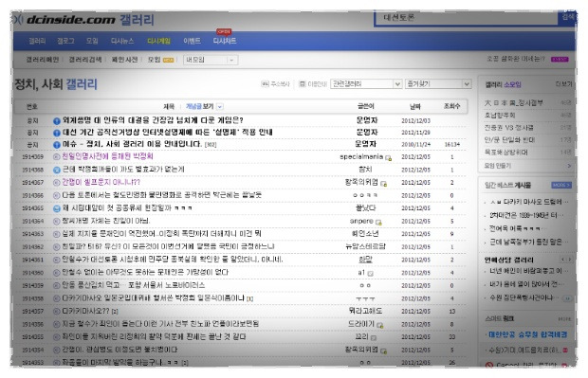Click the post icon of row 1914360
Viewport: 588px width, 378px height.
point(57,273)
